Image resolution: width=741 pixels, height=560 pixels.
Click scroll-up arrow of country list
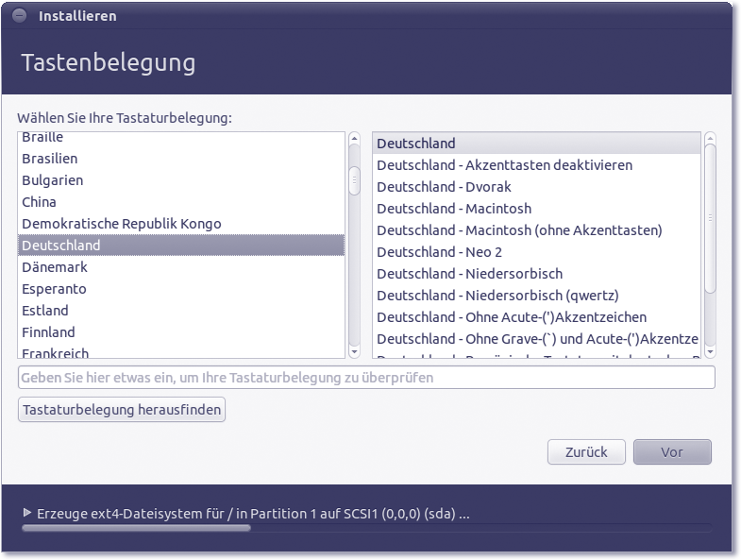[354, 138]
